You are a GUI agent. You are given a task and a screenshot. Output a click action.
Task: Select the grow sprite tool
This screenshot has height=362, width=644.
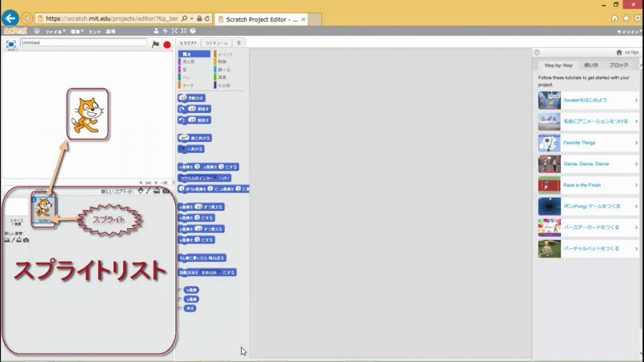(175, 31)
